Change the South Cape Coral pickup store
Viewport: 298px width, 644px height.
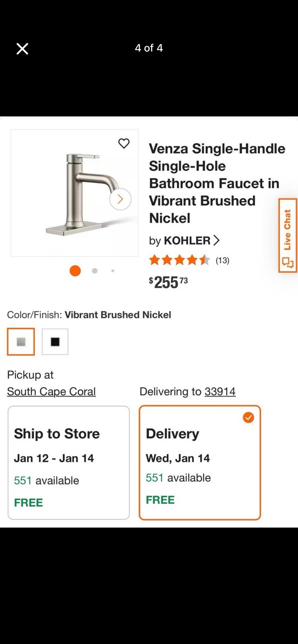(51, 391)
